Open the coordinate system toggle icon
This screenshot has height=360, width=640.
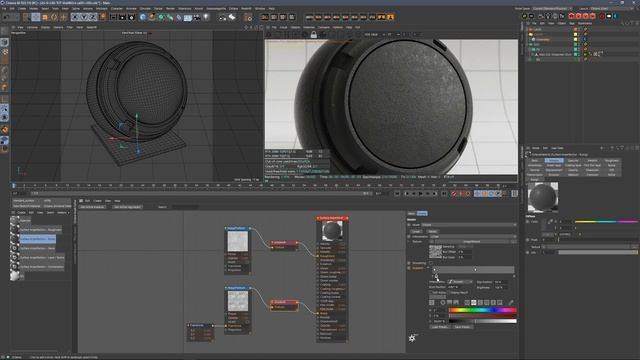click(x=103, y=17)
